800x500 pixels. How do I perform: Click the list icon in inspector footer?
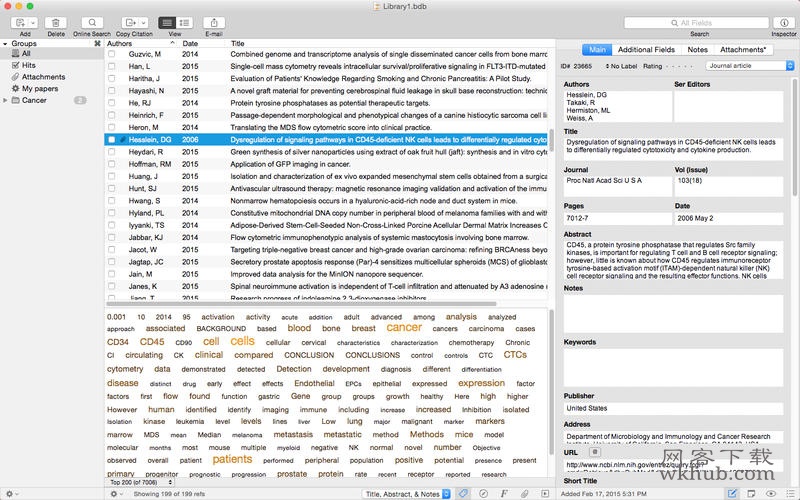point(789,493)
